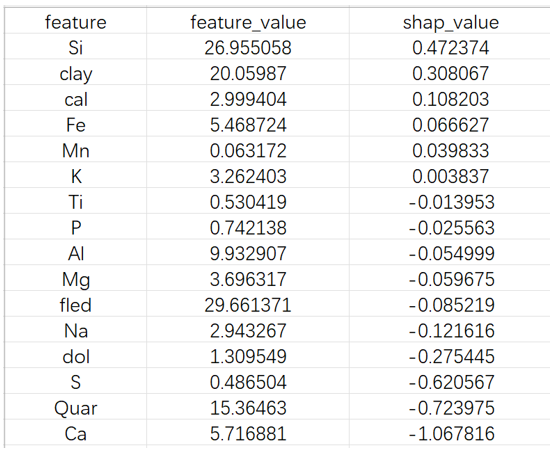Select the feature_value header cell
The width and height of the screenshot is (550, 454).
(x=248, y=21)
